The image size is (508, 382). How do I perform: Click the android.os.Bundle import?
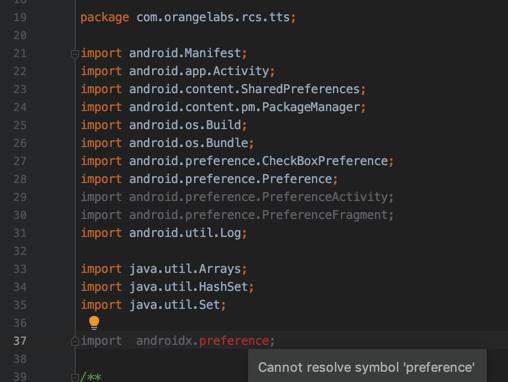point(167,143)
